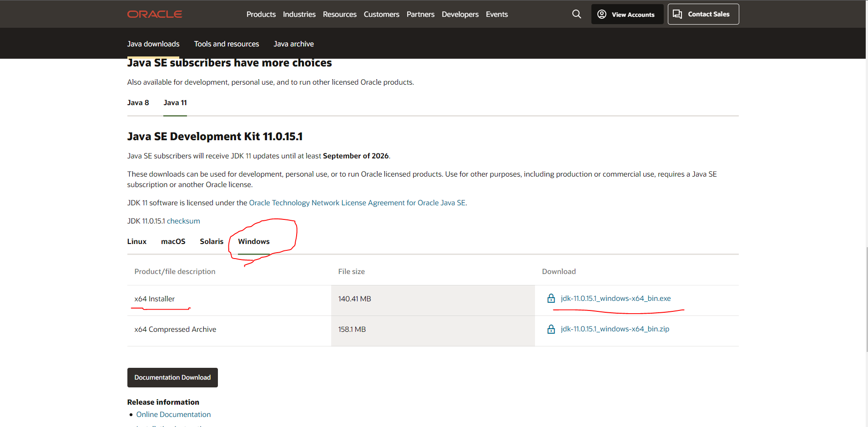Click the Contact Sales button

(x=703, y=14)
